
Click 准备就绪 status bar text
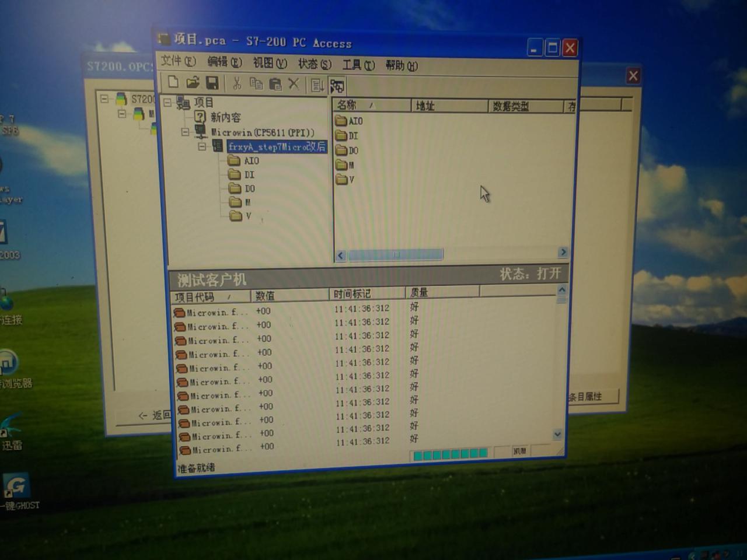[196, 467]
